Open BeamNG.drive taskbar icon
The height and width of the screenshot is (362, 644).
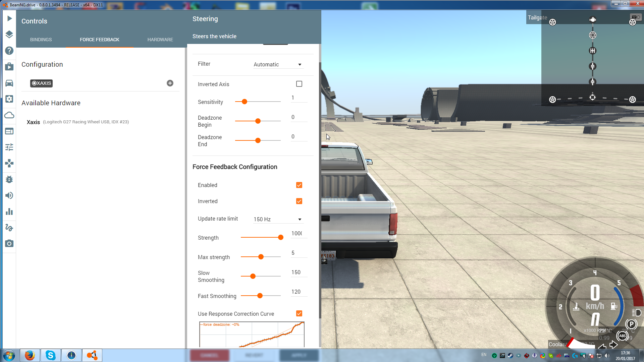coord(92,355)
